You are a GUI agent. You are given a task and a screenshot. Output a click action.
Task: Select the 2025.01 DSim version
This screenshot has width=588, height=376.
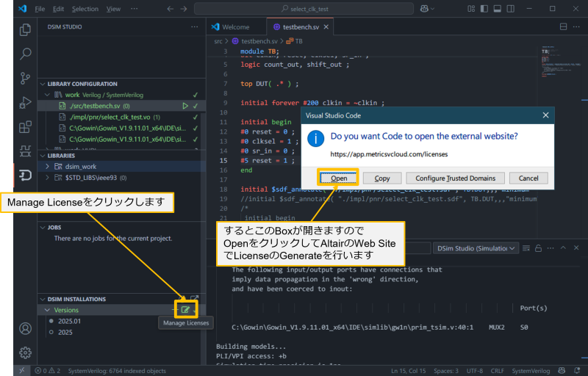69,321
